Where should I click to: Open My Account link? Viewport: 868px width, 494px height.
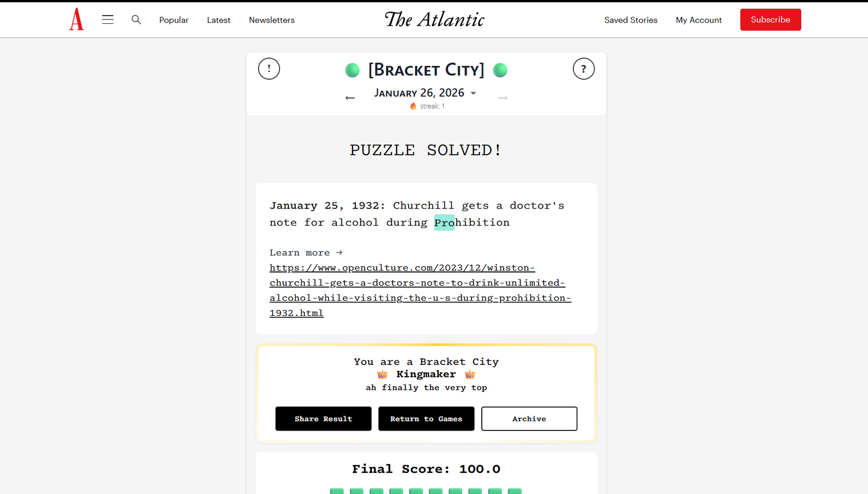pos(699,20)
